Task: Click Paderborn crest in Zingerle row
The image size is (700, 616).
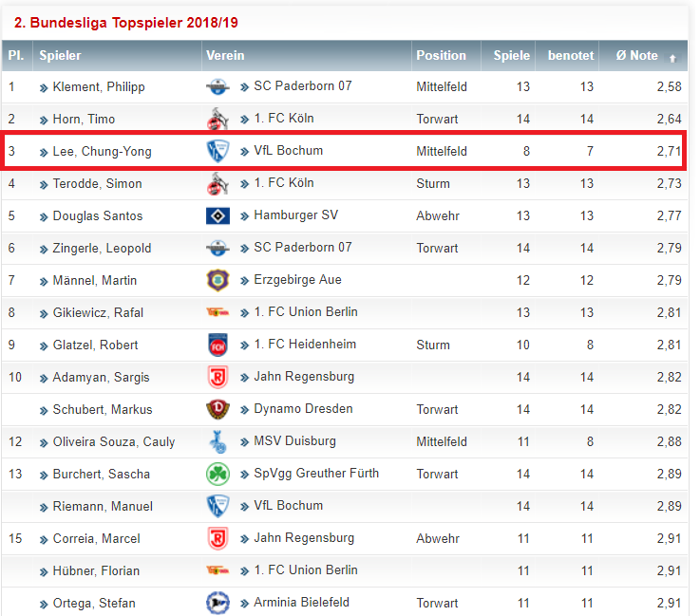Action: pyautogui.click(x=218, y=248)
